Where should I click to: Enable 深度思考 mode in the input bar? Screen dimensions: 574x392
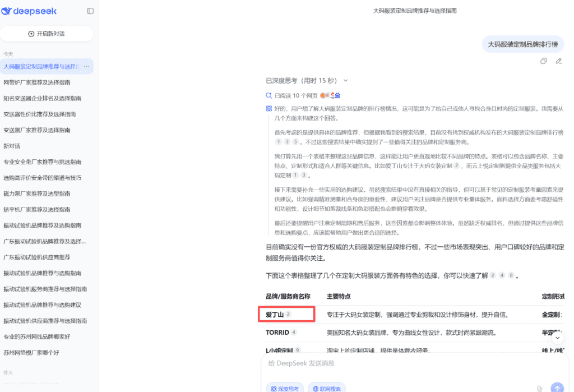[x=285, y=388]
